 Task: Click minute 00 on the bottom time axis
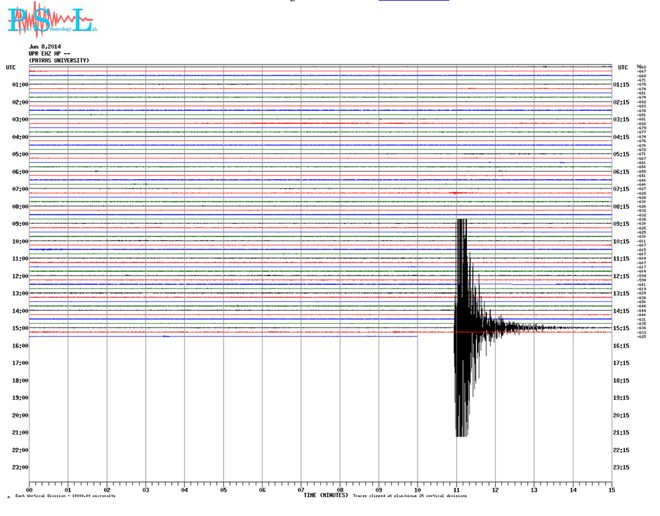pos(30,490)
